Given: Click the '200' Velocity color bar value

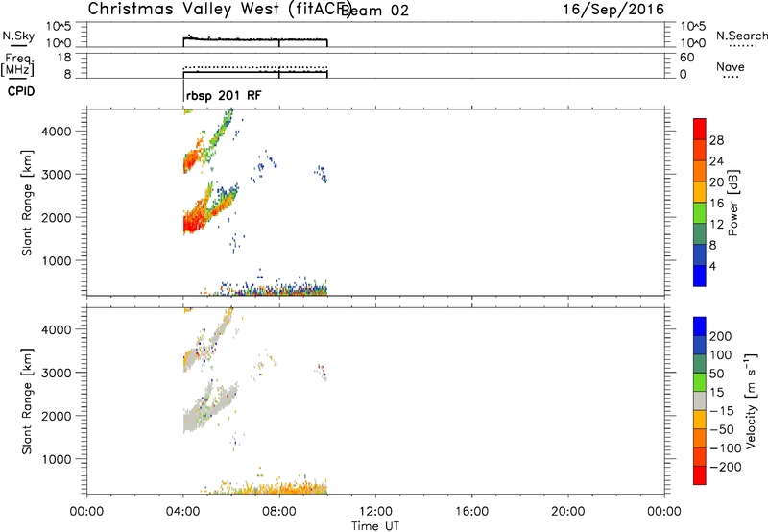Looking at the screenshot, I should [x=721, y=336].
